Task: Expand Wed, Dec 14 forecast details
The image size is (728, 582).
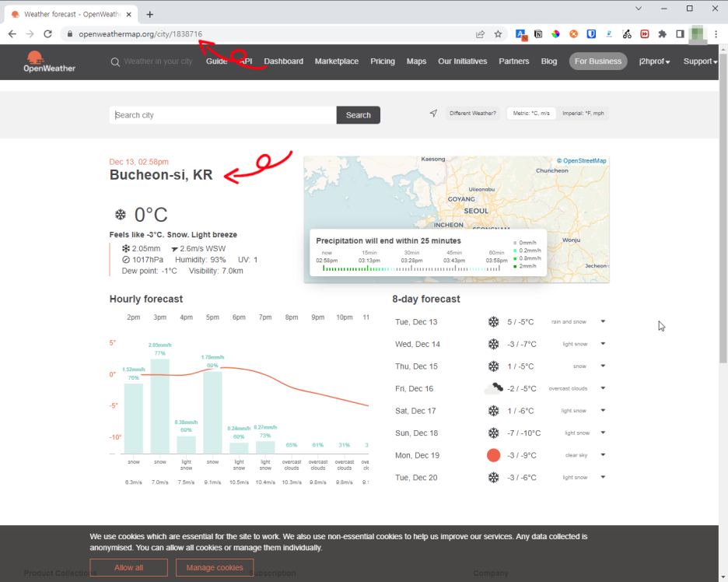Action: tap(603, 344)
